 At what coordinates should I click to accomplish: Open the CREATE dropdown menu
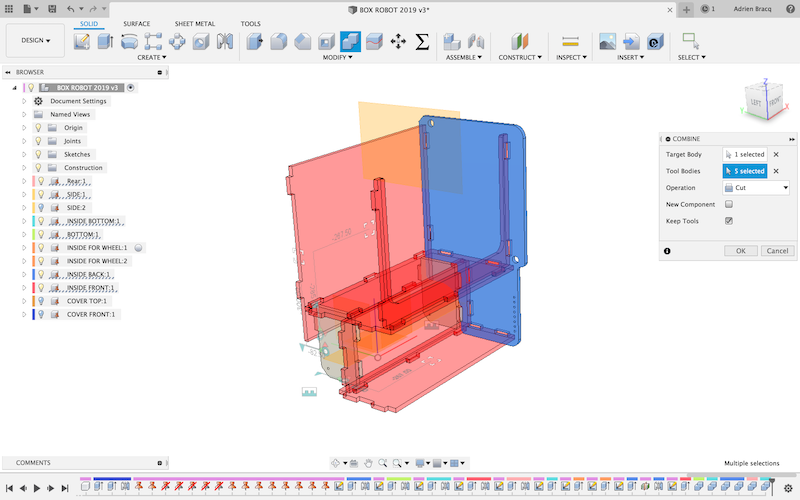click(152, 58)
